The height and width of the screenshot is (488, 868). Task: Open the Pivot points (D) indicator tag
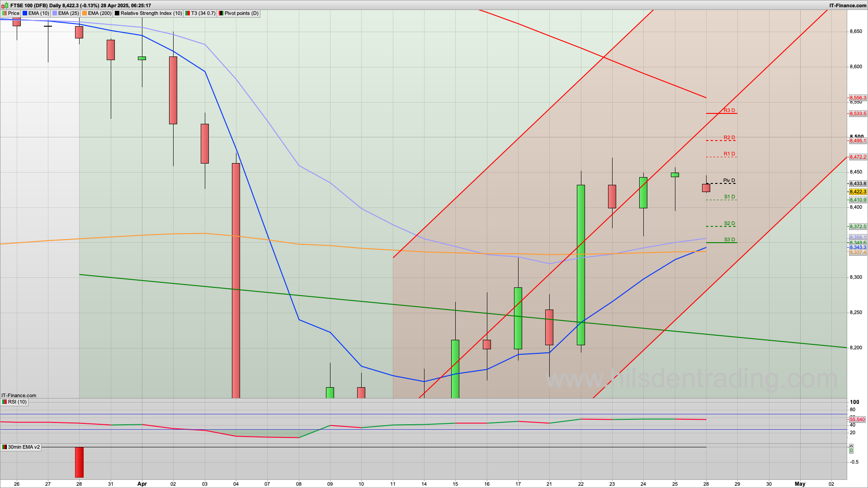pos(239,14)
